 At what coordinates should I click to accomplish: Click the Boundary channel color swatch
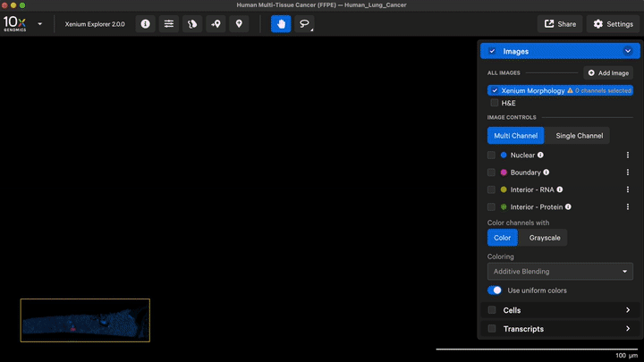tap(504, 173)
